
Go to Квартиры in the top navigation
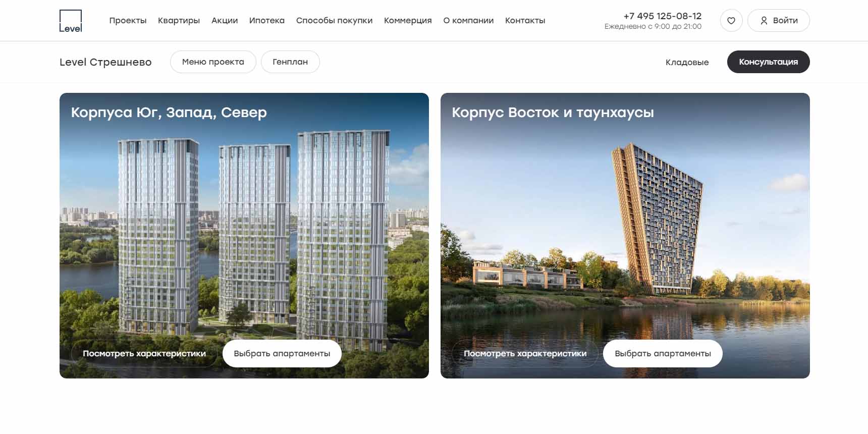coord(179,21)
